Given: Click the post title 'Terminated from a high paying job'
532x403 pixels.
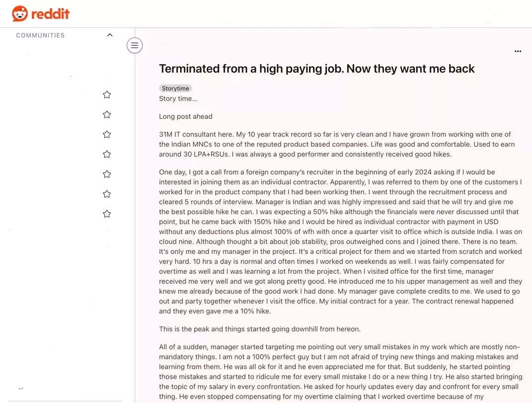Looking at the screenshot, I should [316, 69].
